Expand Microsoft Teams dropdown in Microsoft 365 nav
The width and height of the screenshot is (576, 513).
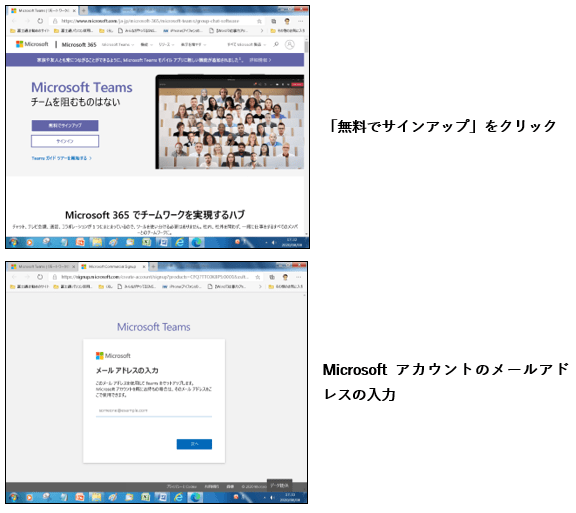(x=118, y=45)
